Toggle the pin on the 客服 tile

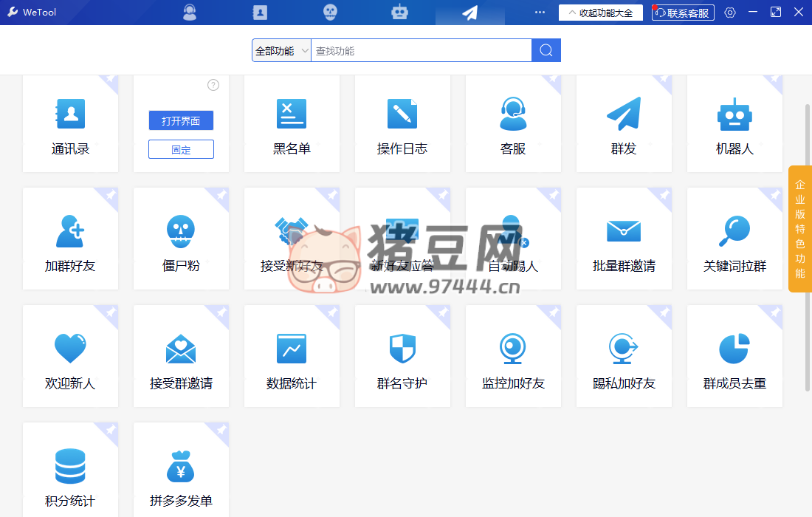[x=554, y=79]
